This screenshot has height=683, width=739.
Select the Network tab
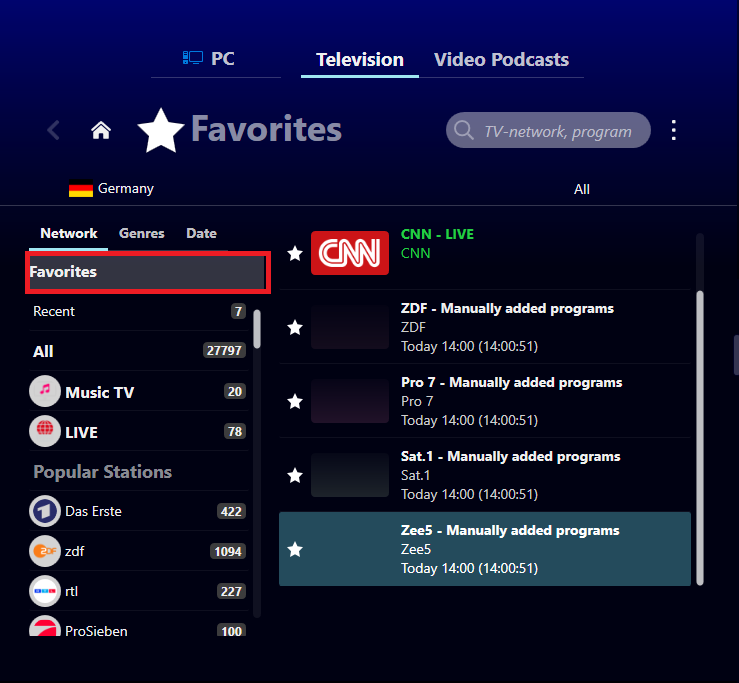pyautogui.click(x=69, y=233)
